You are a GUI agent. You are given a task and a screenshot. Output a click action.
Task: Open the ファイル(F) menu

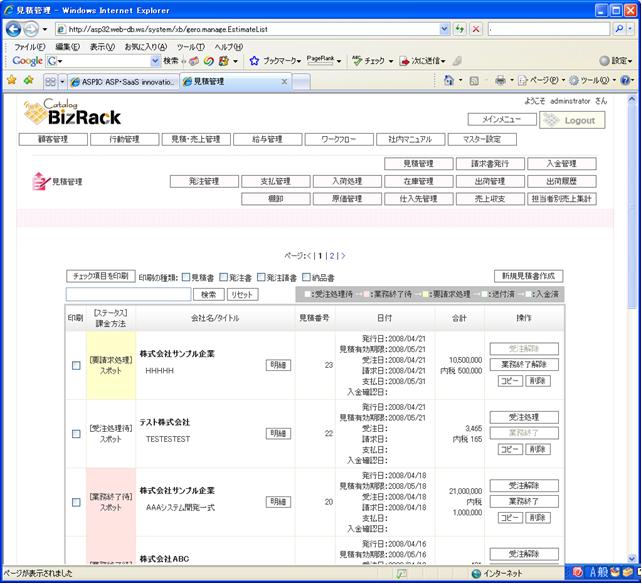click(29, 47)
